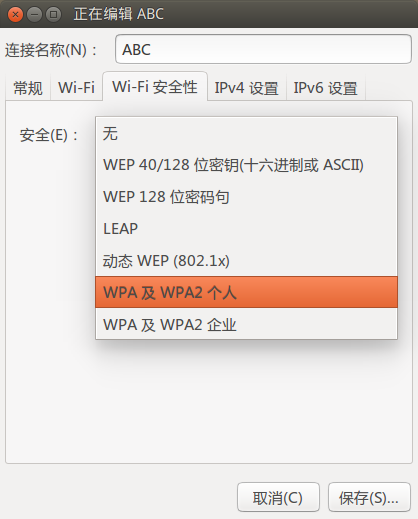Choose 无 in the security list

246,134
